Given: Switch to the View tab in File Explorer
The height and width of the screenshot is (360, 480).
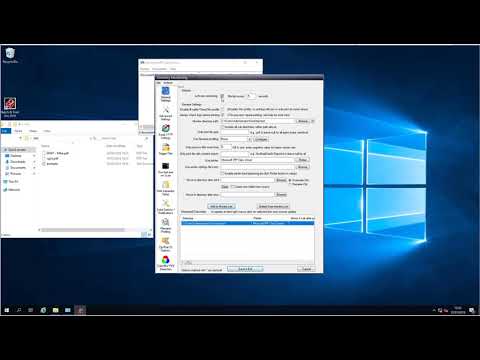Looking at the screenshot, I should (47, 131).
